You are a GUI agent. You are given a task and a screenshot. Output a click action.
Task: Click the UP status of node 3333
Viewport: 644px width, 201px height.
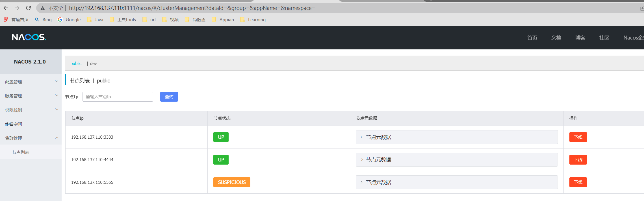point(221,137)
